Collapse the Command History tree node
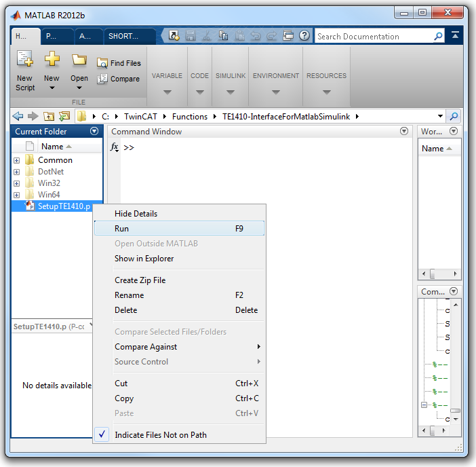476x467 pixels. (424, 405)
